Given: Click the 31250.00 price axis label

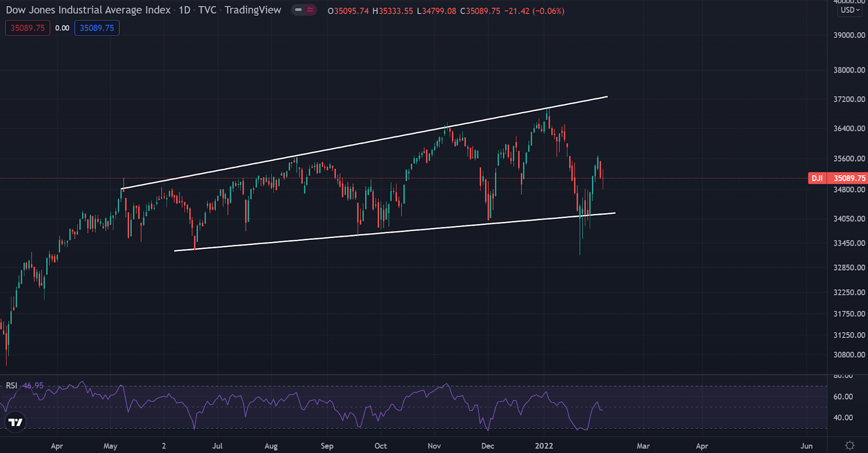Looking at the screenshot, I should coord(849,335).
